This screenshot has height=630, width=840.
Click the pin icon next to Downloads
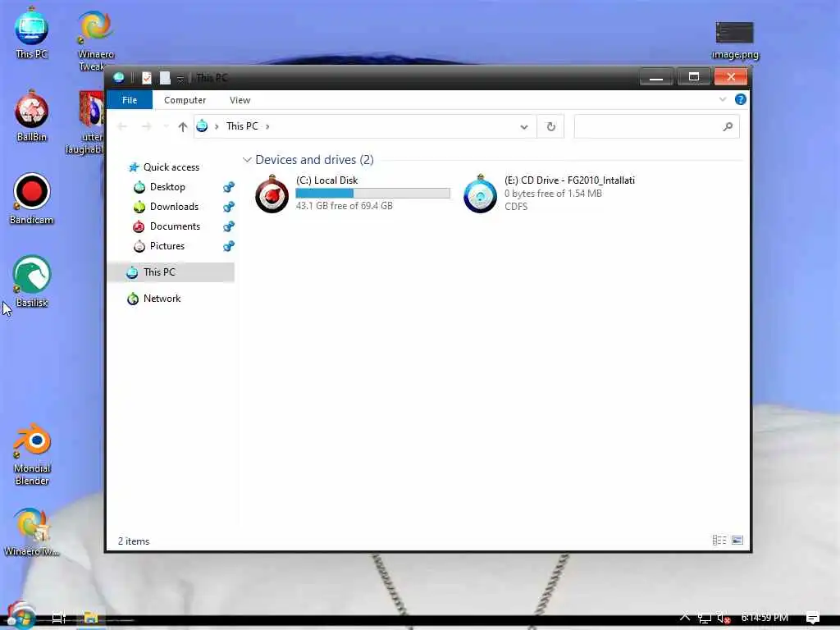pyautogui.click(x=229, y=207)
